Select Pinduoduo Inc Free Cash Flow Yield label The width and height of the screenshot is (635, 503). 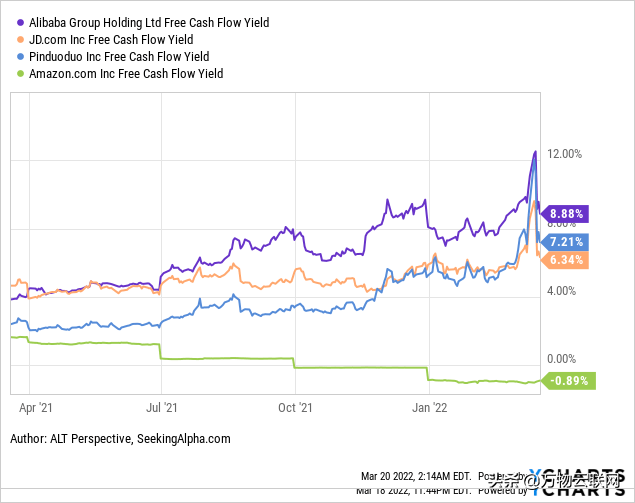click(119, 57)
